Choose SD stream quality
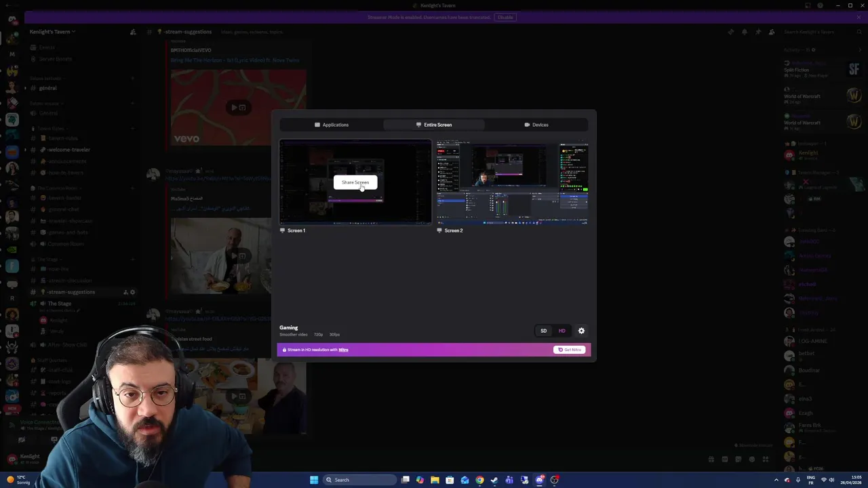This screenshot has width=868, height=488. pos(543,331)
